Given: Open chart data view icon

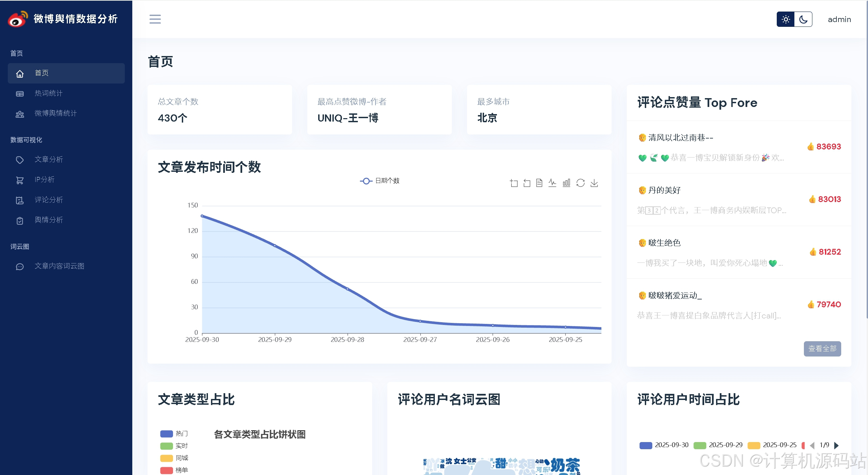Looking at the screenshot, I should [539, 183].
